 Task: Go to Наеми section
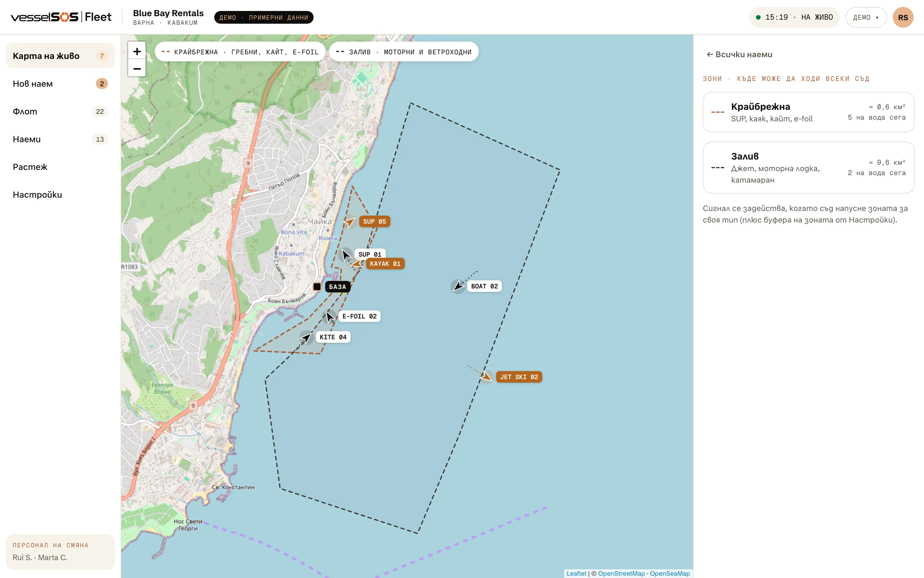pos(60,139)
